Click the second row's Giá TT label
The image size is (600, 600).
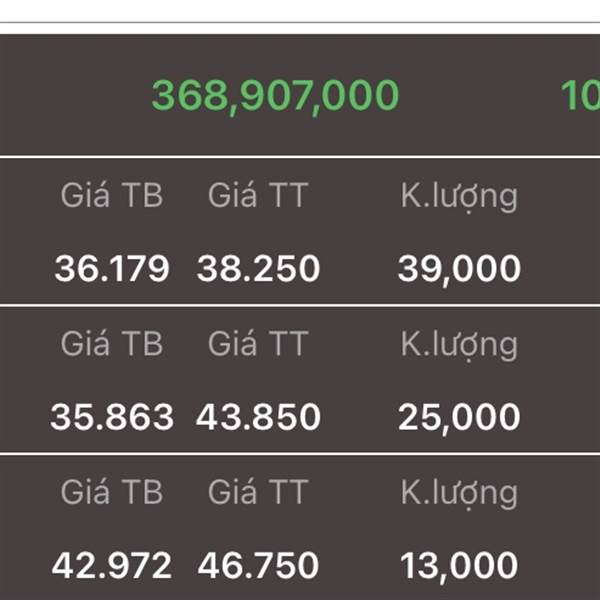pyautogui.click(x=258, y=344)
